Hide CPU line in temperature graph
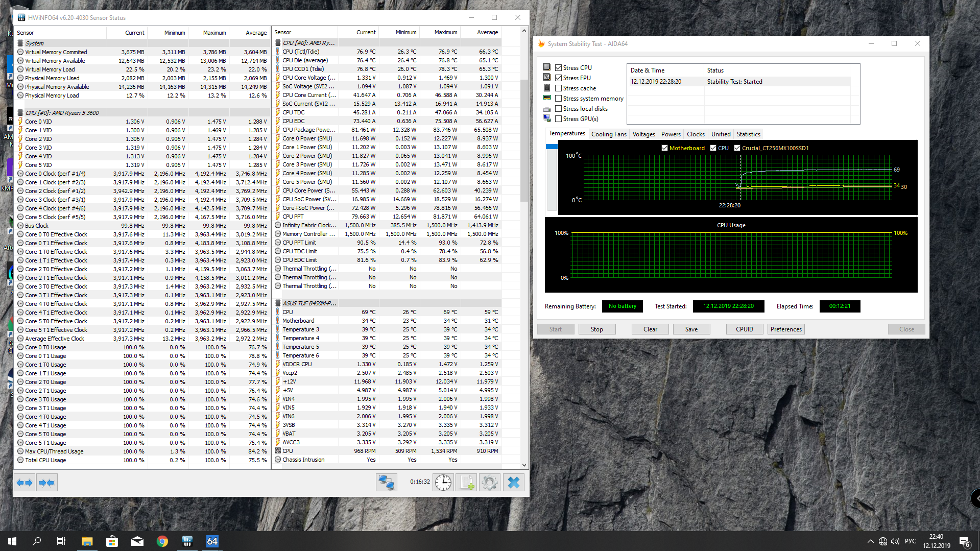This screenshot has width=980, height=551. tap(713, 148)
